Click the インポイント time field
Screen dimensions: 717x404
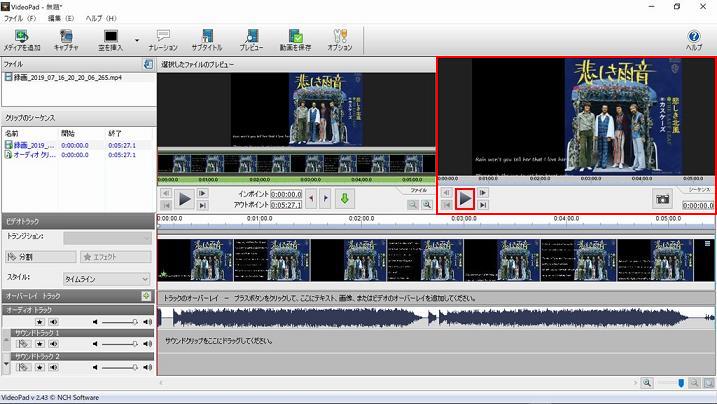pyautogui.click(x=286, y=194)
